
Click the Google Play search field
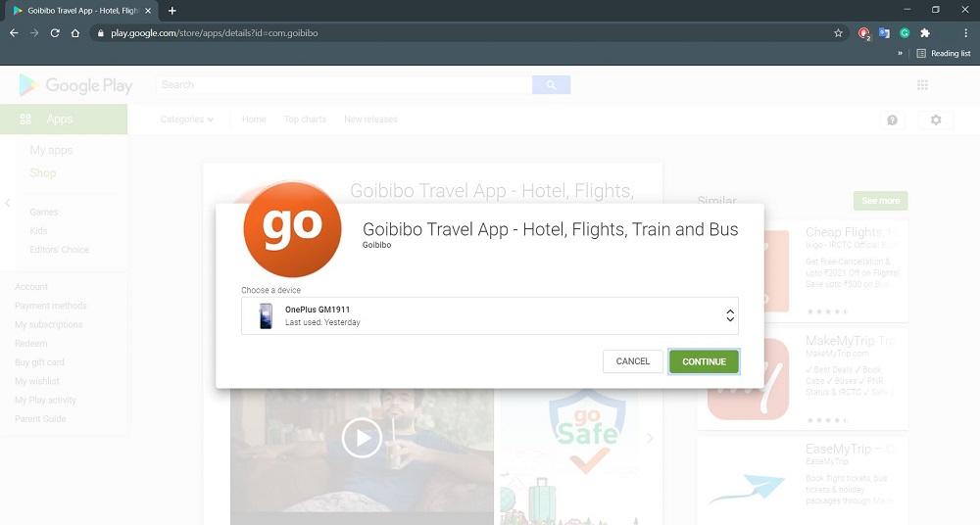pos(344,85)
